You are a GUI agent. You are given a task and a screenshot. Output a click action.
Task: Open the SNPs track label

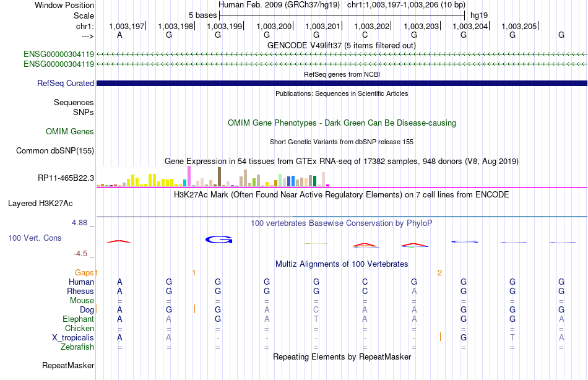pyautogui.click(x=84, y=112)
